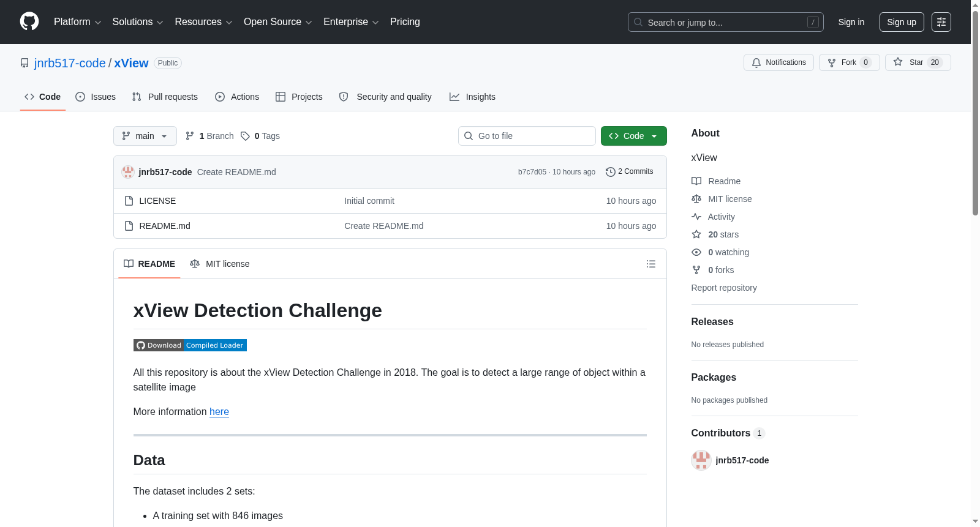Click the star icon beside 20 stars
Viewport: 980px width, 527px height.
(x=696, y=234)
